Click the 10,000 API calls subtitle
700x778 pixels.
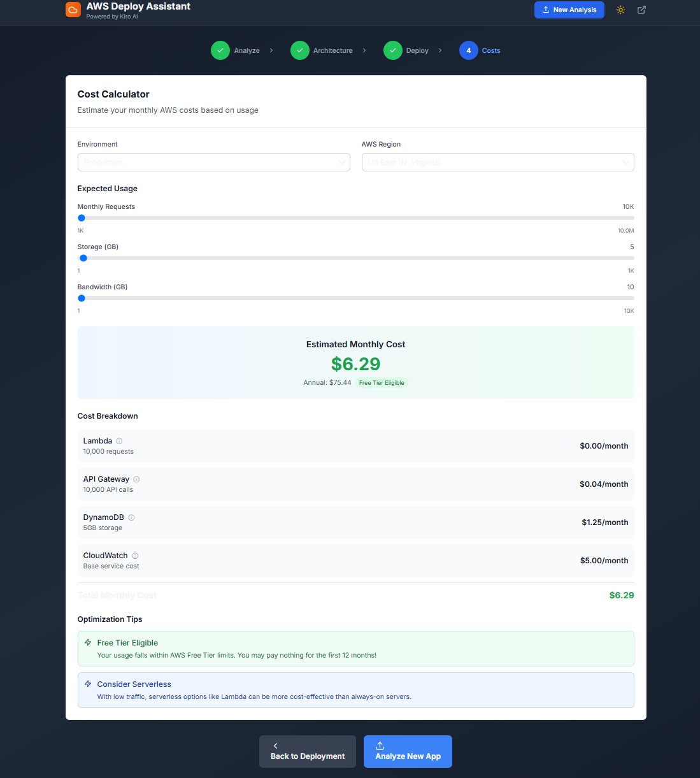108,489
